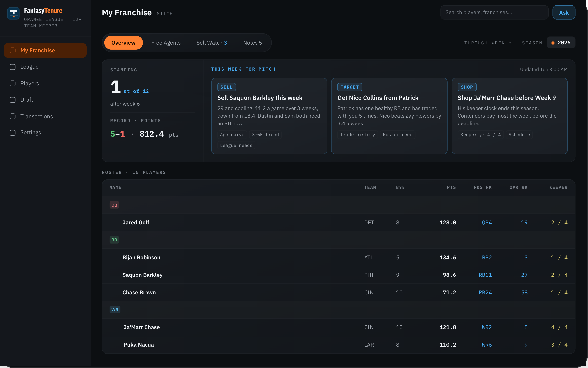
Task: Sort roster by NAME column
Action: (x=115, y=187)
